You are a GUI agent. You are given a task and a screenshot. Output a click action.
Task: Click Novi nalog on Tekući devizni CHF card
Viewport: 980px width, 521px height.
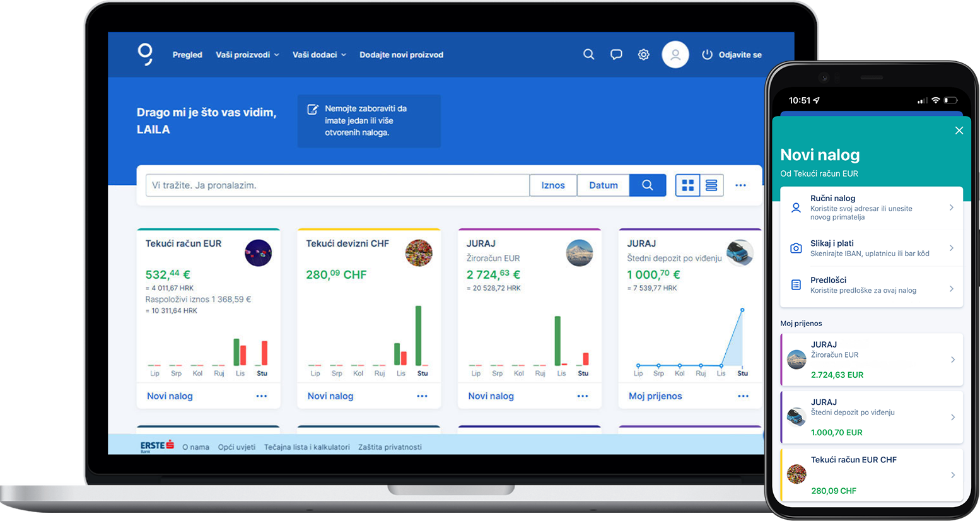330,396
